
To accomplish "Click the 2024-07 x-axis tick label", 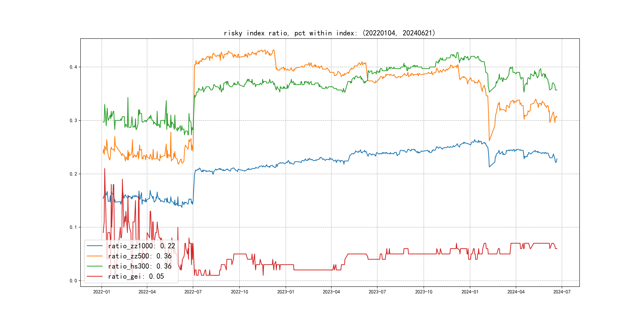I will 562,292.
